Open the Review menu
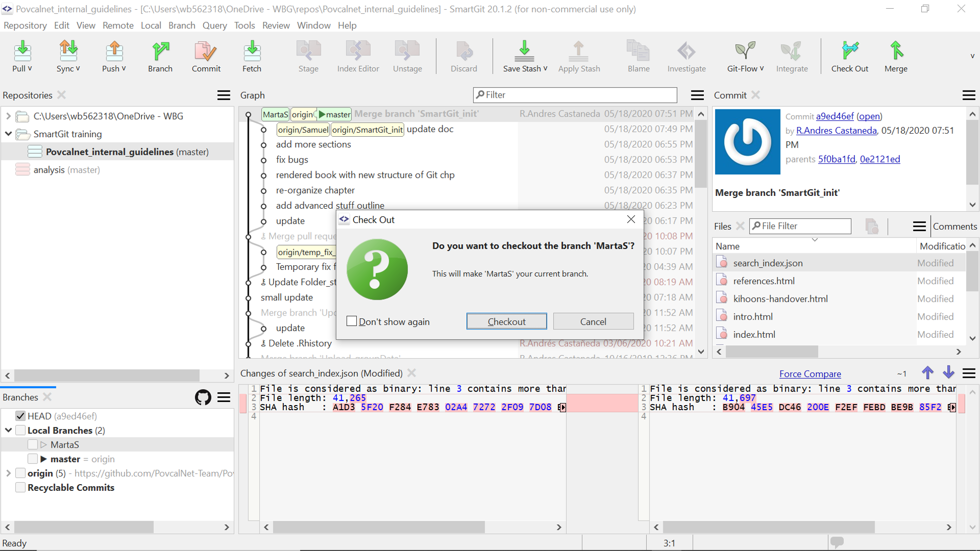 276,25
